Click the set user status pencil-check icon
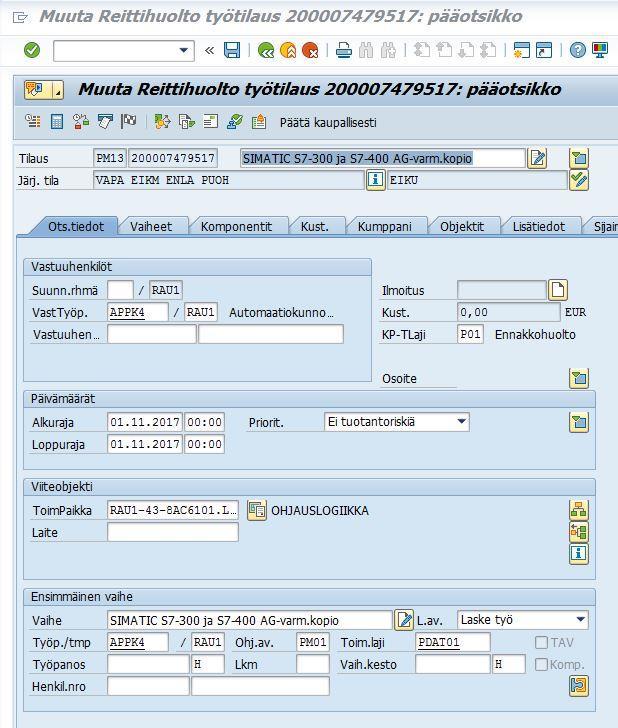Viewport: 618px width, 728px height. point(579,180)
